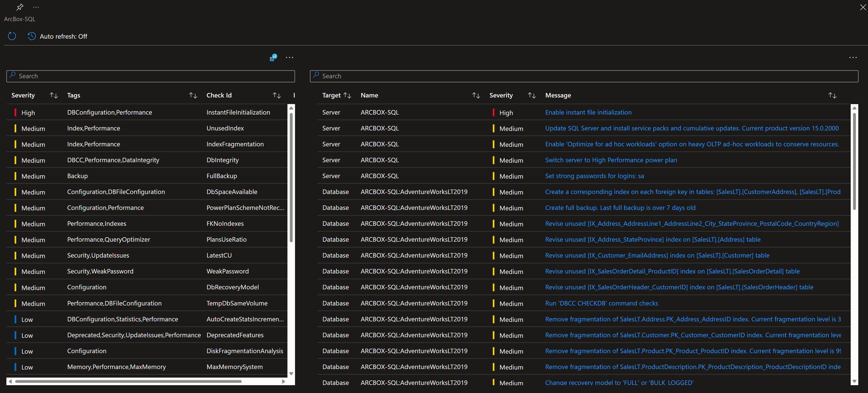This screenshot has height=393, width=868.
Task: Select the MaxMemorySystem check row
Action: [147, 367]
